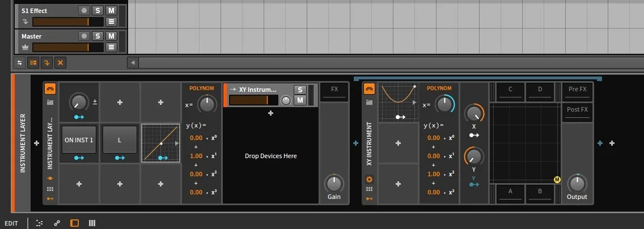644x229 pixels.
Task: Mute the Master track
Action: click(x=111, y=36)
